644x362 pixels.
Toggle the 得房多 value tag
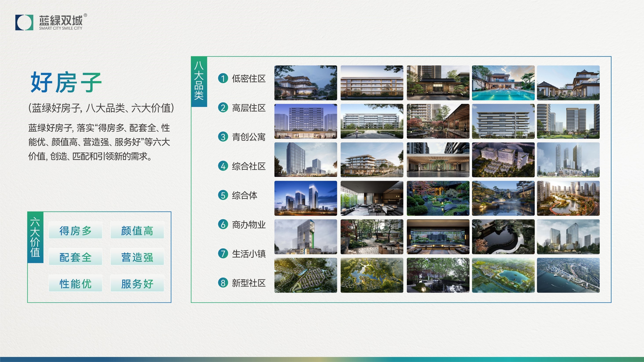point(76,231)
